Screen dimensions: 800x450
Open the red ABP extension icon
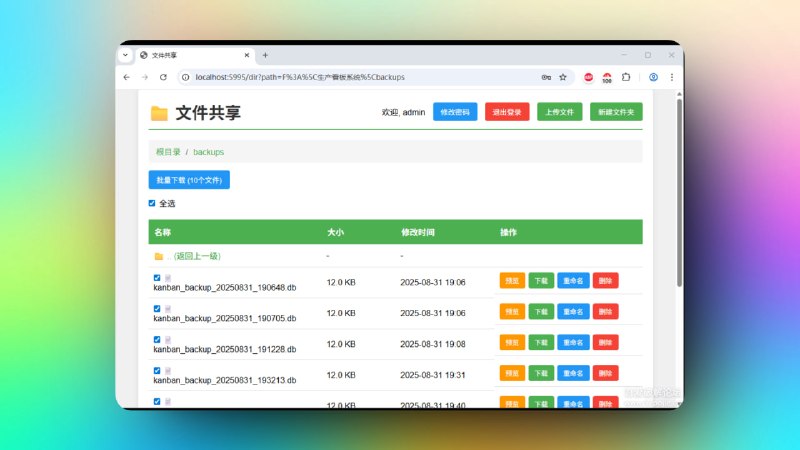pyautogui.click(x=588, y=77)
